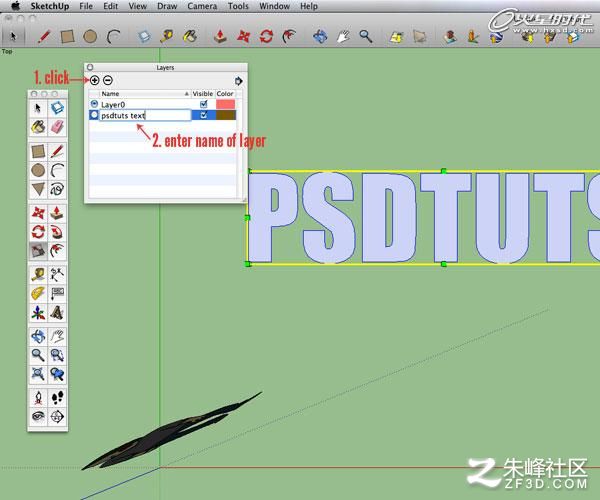This screenshot has height=500, width=600.
Task: Select the arrow Select tool in top toolbar
Action: pos(13,36)
